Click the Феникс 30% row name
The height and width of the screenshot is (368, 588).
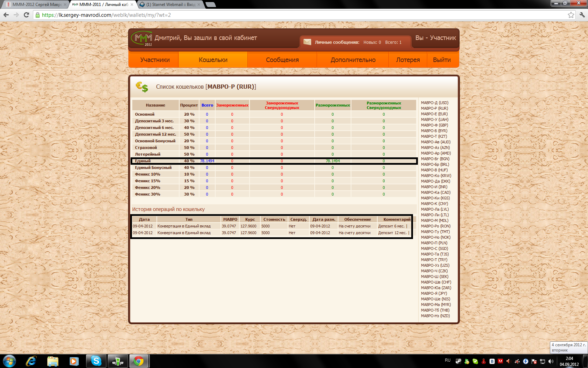pyautogui.click(x=147, y=194)
